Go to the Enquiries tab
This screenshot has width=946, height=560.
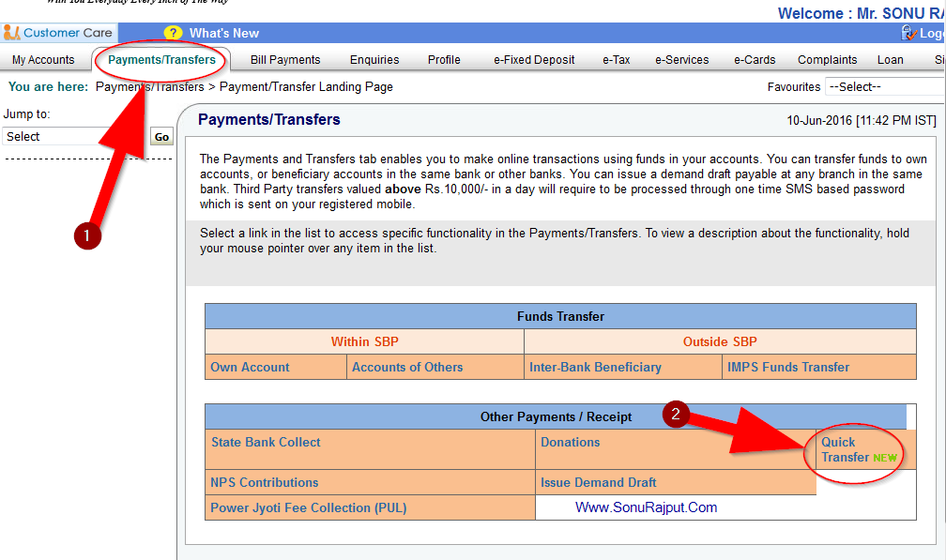(374, 60)
